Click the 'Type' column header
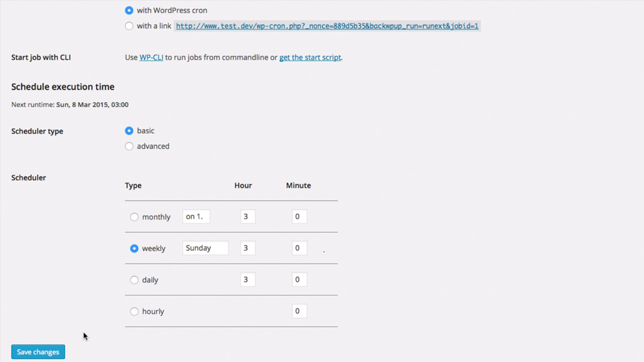Image resolution: width=644 pixels, height=362 pixels. click(133, 185)
